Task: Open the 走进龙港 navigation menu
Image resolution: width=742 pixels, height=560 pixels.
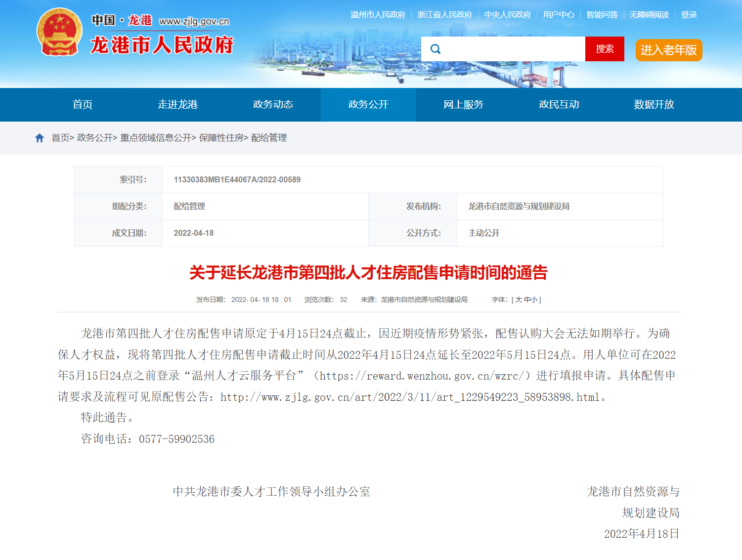Action: (x=177, y=104)
